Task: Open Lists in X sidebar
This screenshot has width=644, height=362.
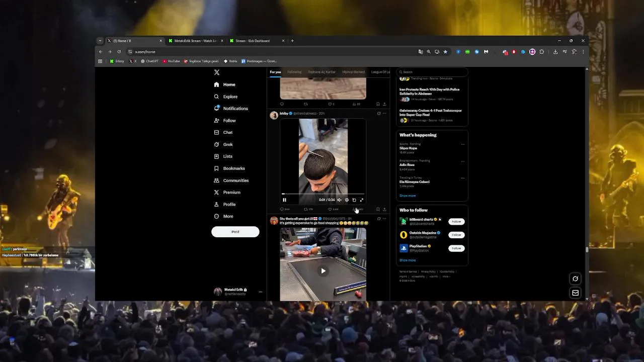Action: coord(223,156)
